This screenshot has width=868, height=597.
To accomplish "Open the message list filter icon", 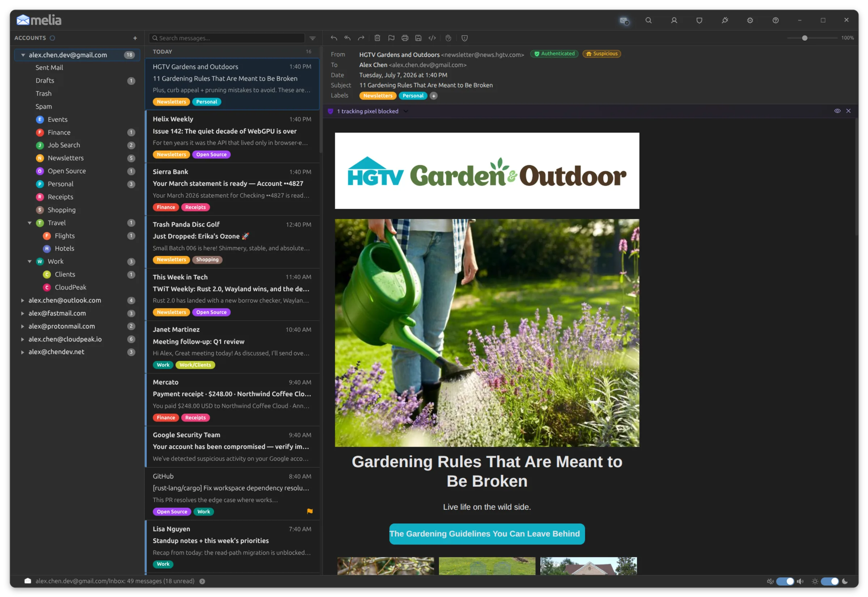I will pyautogui.click(x=312, y=38).
